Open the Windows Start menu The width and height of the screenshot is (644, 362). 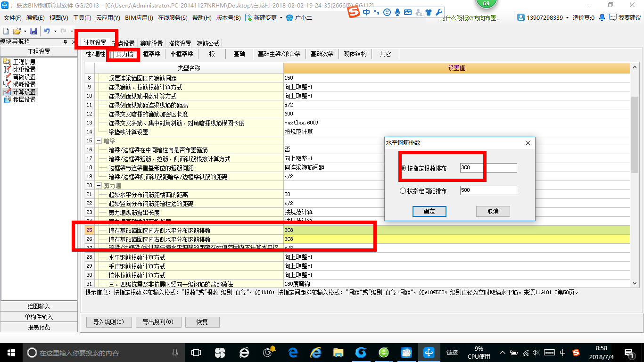[x=11, y=352]
